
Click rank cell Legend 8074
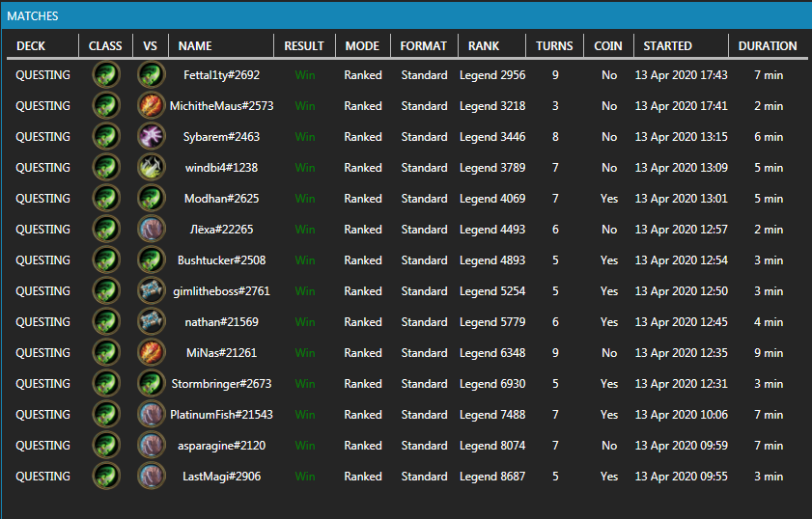492,446
